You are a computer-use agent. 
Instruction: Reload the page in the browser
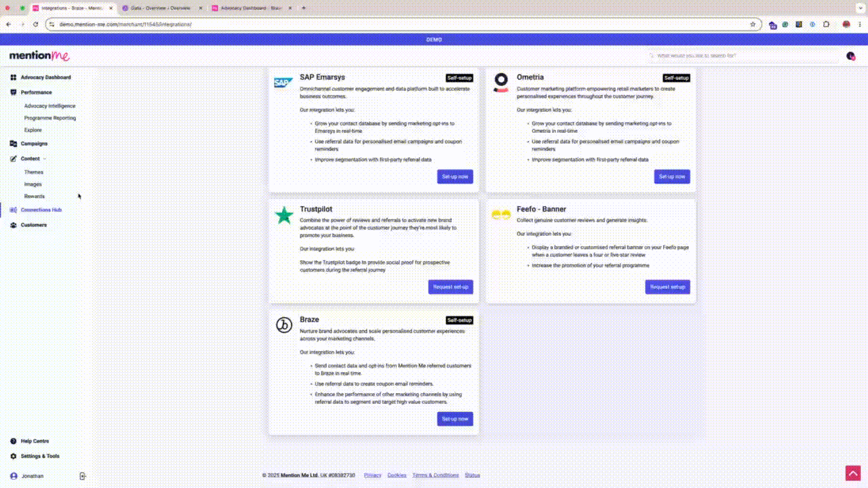35,24
